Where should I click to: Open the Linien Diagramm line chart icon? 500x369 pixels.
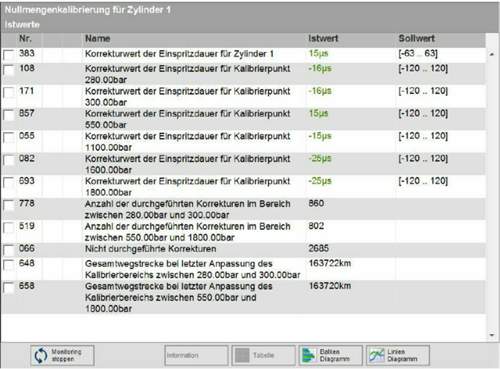pyautogui.click(x=377, y=355)
